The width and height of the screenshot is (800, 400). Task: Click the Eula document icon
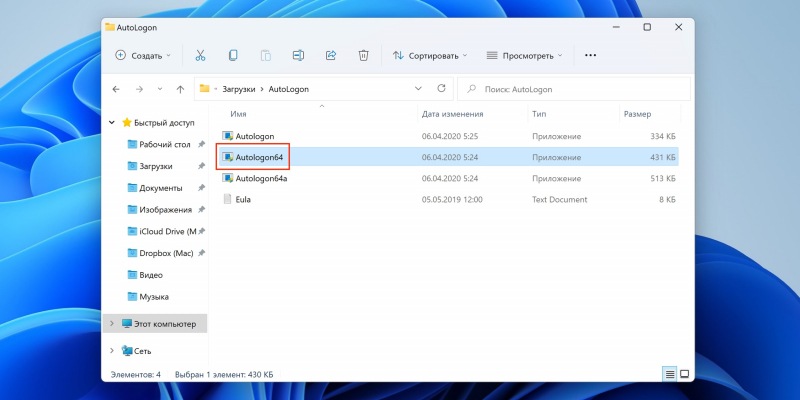(x=228, y=199)
